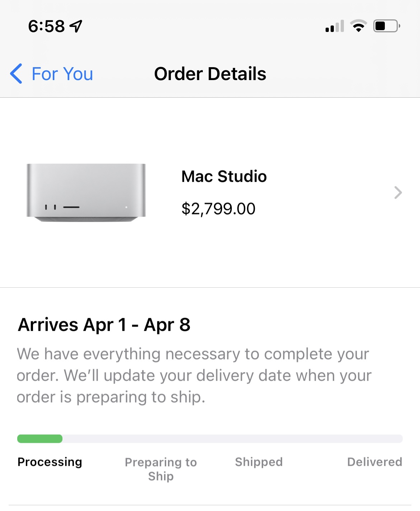Image resolution: width=420 pixels, height=511 pixels.
Task: Tap the Arrives Apr 1 - Apr 8 heading
Action: 104,325
